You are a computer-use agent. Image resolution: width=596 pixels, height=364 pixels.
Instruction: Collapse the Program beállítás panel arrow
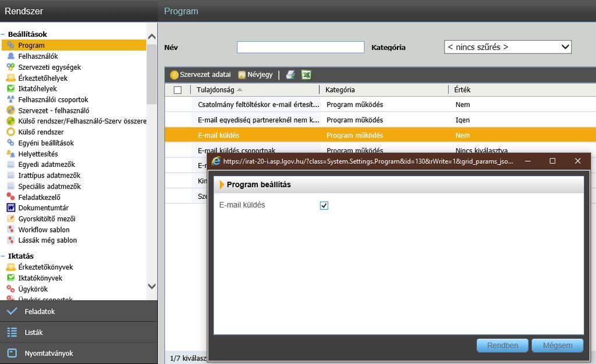pyautogui.click(x=222, y=184)
